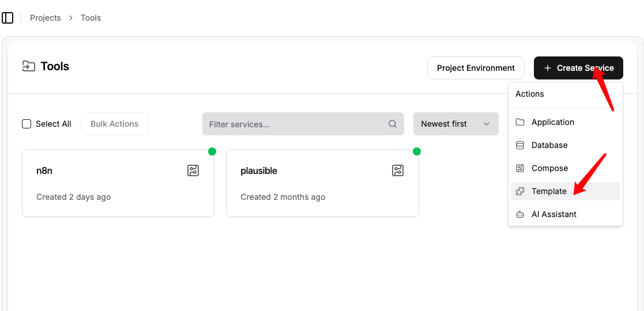This screenshot has width=644, height=311.
Task: Pick the Database menu entry
Action: (x=549, y=145)
